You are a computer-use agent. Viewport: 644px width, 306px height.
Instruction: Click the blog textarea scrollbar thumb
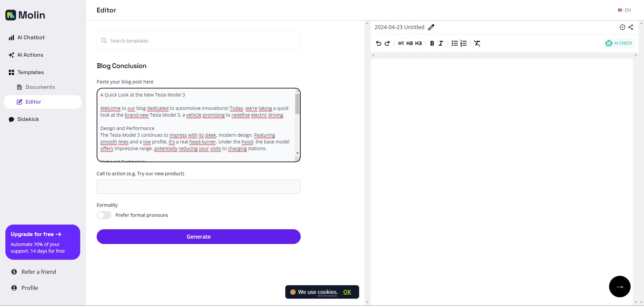(297, 104)
